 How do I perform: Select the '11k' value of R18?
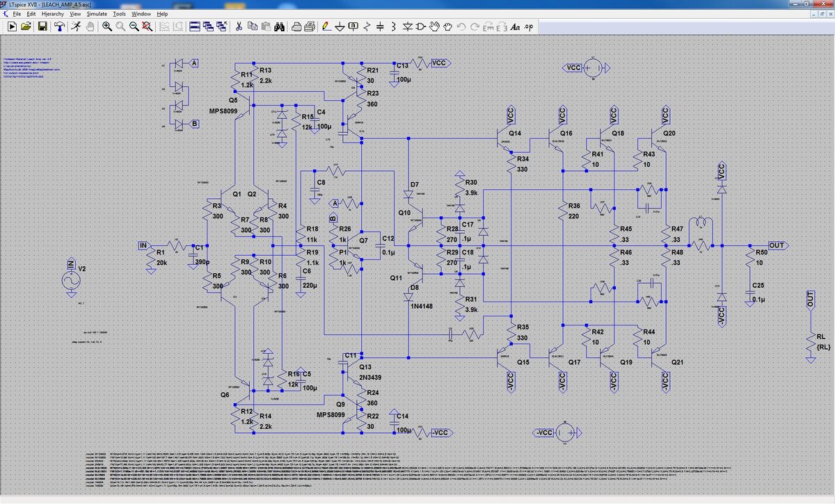coord(312,239)
